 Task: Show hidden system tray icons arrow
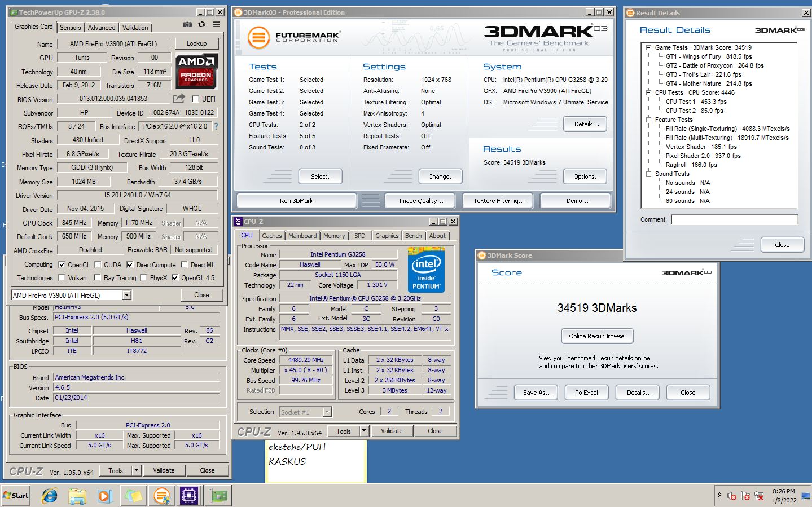719,495
